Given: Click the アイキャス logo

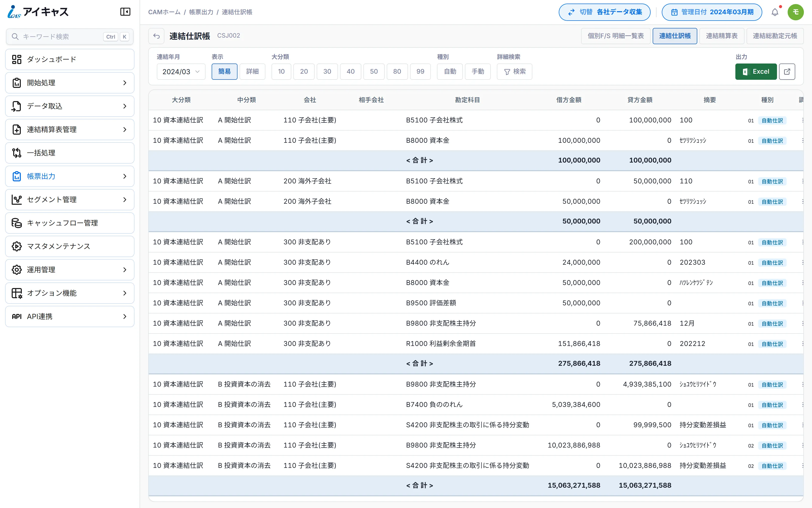Looking at the screenshot, I should tap(38, 12).
